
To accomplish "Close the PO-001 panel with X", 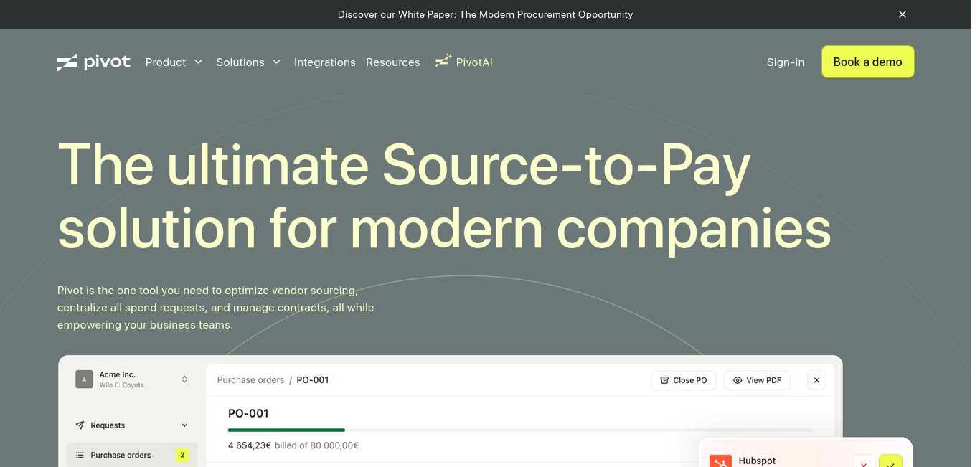I will tap(816, 380).
